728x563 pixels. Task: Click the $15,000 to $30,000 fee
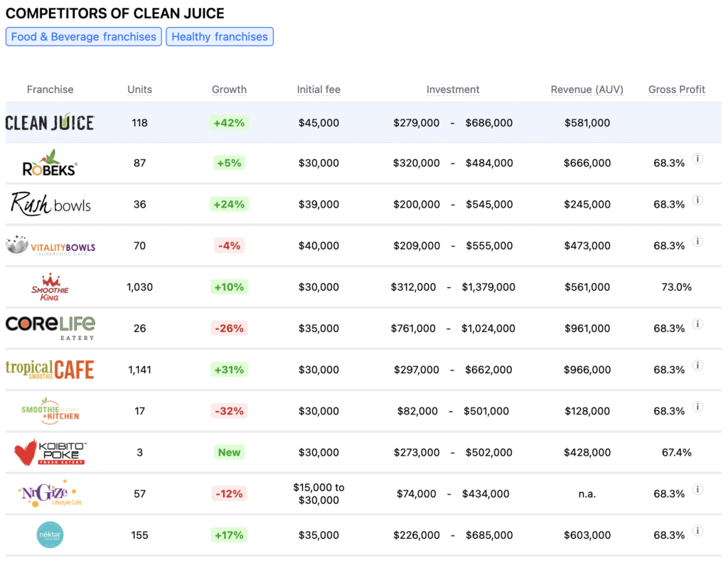[x=318, y=493]
